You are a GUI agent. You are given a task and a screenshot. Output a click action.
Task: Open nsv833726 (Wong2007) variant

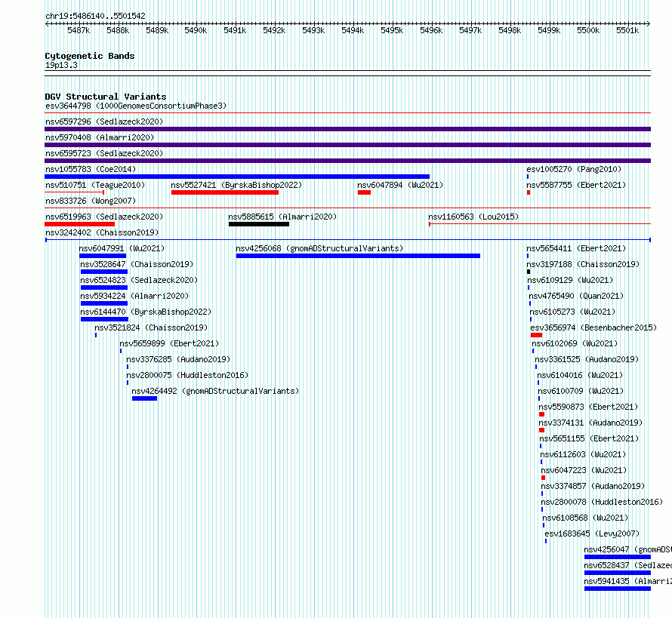[x=91, y=201]
